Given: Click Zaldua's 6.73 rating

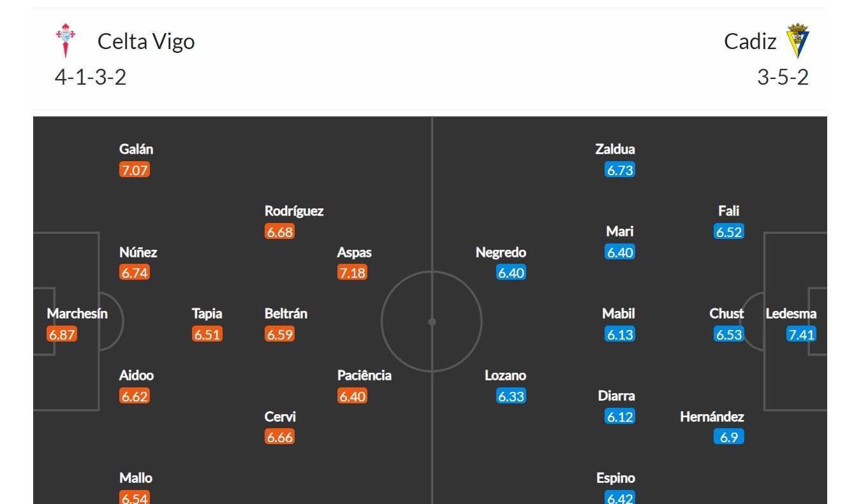Looking at the screenshot, I should pos(620,170).
